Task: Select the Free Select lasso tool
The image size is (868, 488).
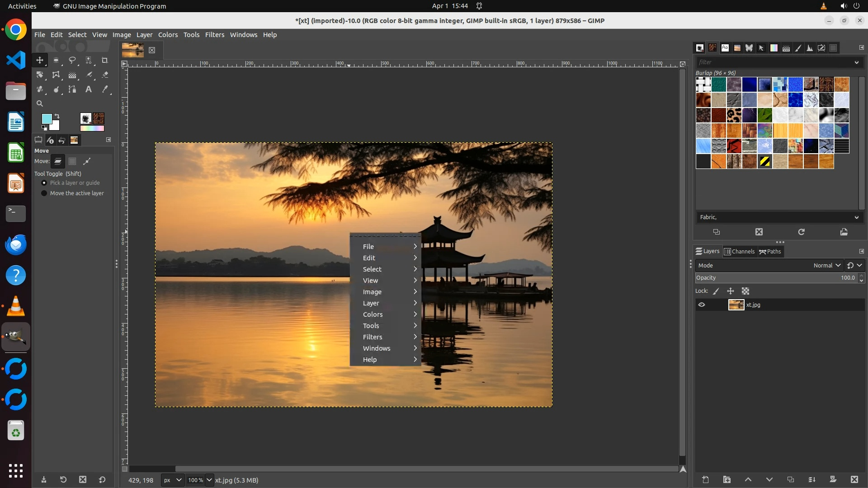Action: pos(72,60)
